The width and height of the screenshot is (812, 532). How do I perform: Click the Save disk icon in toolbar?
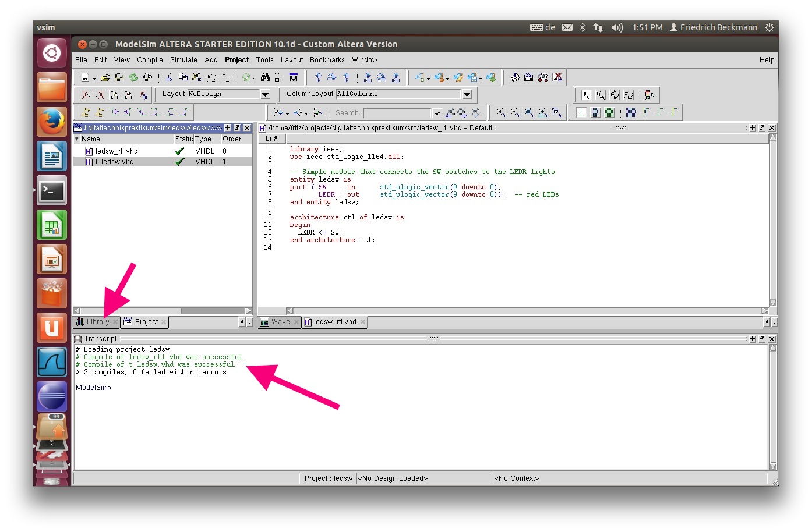pyautogui.click(x=119, y=77)
